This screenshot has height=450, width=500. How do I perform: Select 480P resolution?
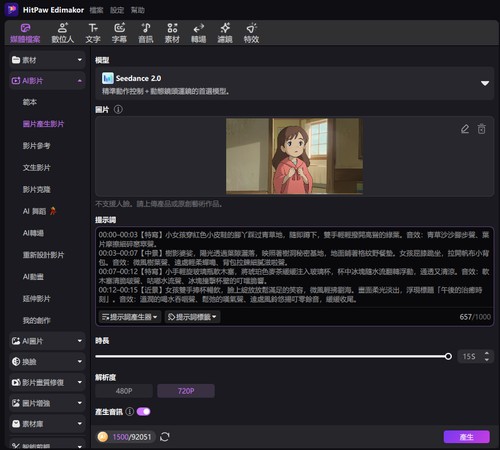(124, 391)
